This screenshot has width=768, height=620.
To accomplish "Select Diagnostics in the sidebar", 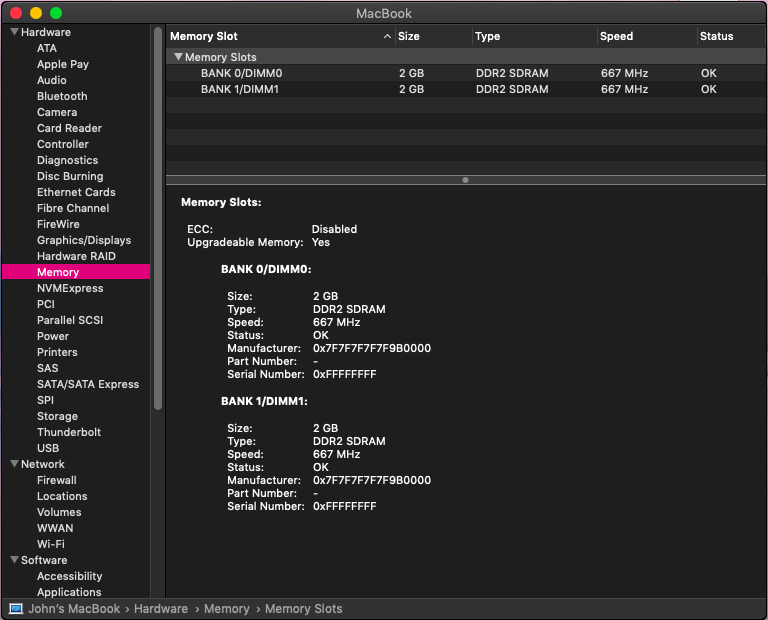I will coord(68,160).
